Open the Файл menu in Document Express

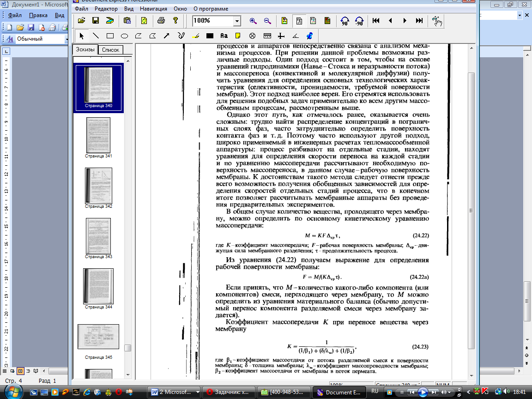coord(81,9)
